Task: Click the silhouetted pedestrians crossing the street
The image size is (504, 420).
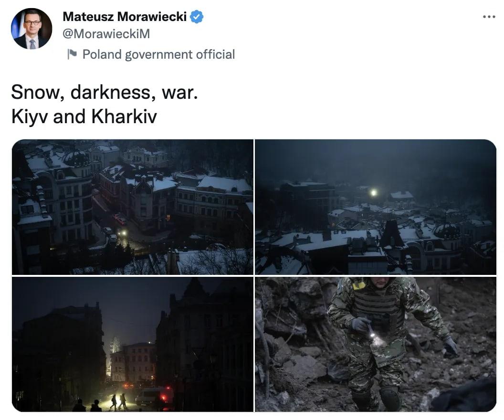Action: (118, 402)
